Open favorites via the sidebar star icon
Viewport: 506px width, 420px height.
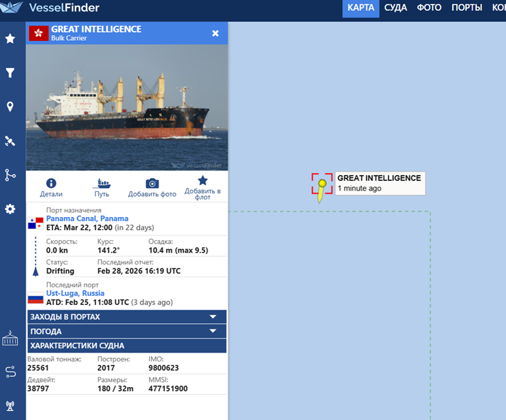(x=10, y=39)
